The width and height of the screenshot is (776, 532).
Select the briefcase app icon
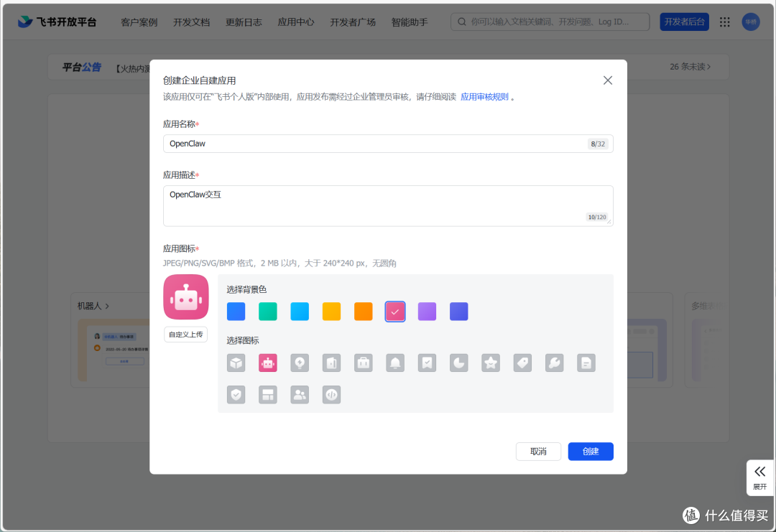(x=364, y=363)
